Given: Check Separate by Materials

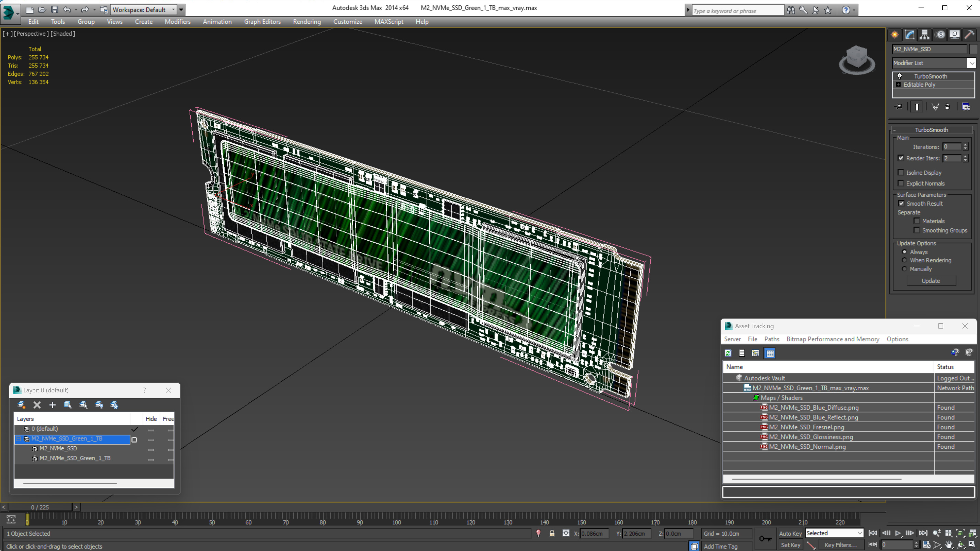Looking at the screenshot, I should pos(916,221).
